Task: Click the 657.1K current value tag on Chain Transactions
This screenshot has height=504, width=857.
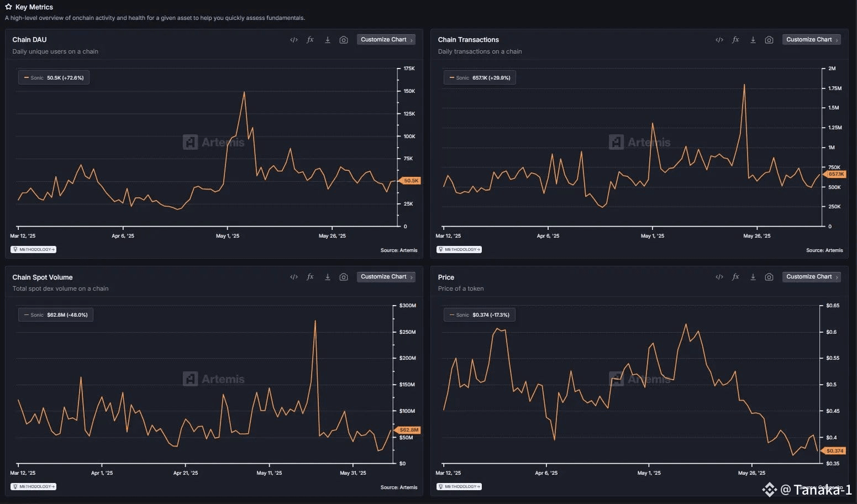Action: pos(835,174)
